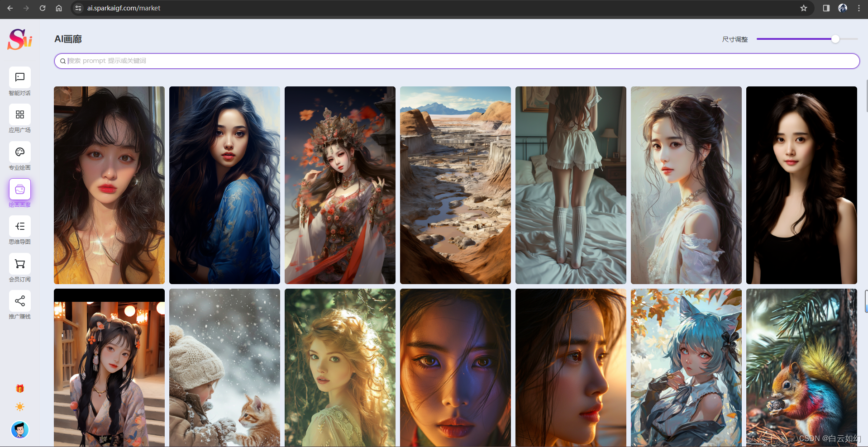Open the user avatar at sidebar bottom

[x=20, y=430]
